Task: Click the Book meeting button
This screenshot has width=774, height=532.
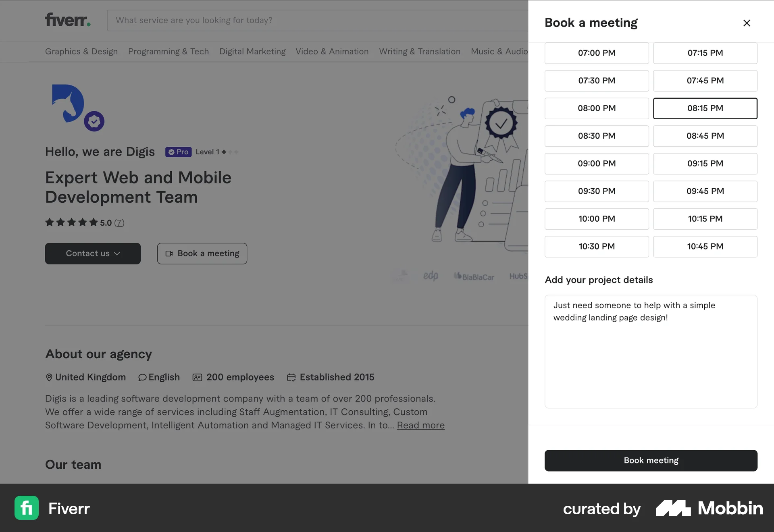Action: pyautogui.click(x=650, y=460)
